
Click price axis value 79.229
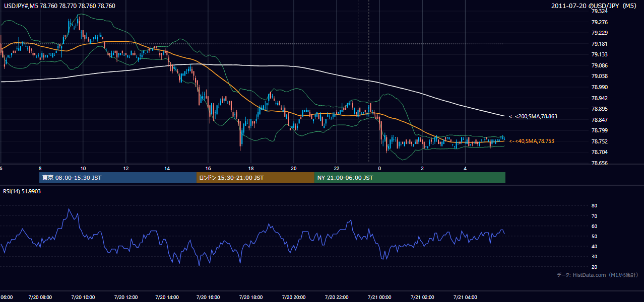click(x=599, y=33)
